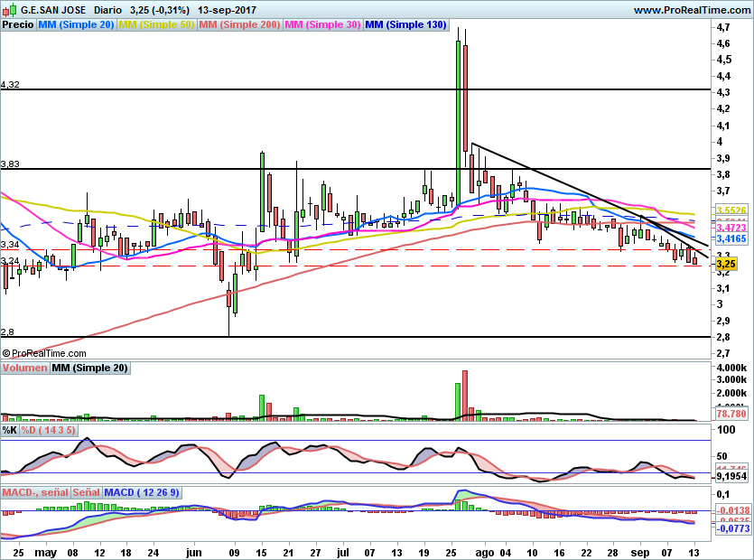Click the 4,32 resistance level label
The height and width of the screenshot is (560, 754).
[x=11, y=84]
